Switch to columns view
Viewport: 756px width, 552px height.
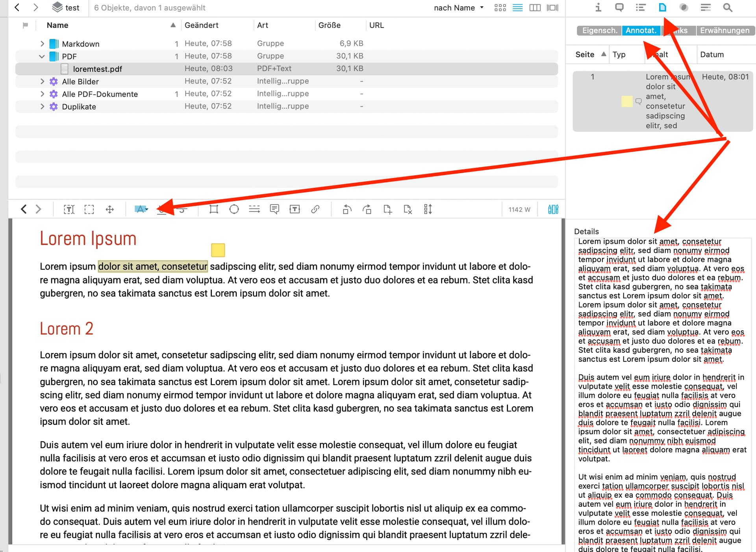535,7
